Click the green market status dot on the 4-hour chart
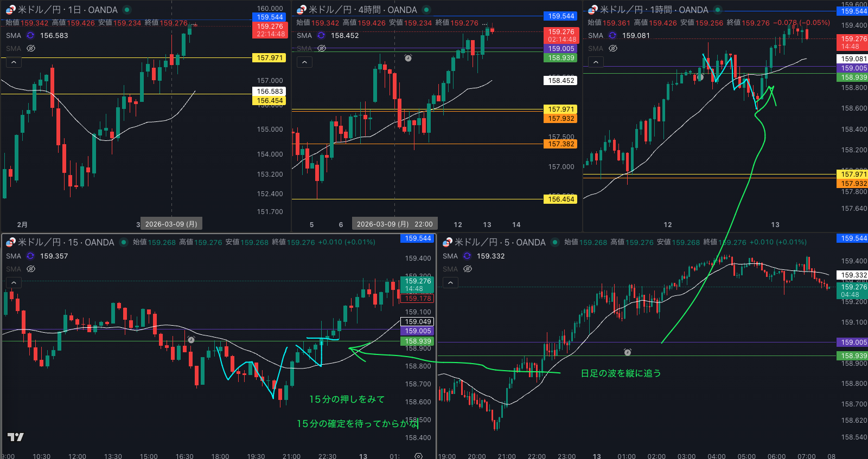The height and width of the screenshot is (459, 868). pos(426,10)
